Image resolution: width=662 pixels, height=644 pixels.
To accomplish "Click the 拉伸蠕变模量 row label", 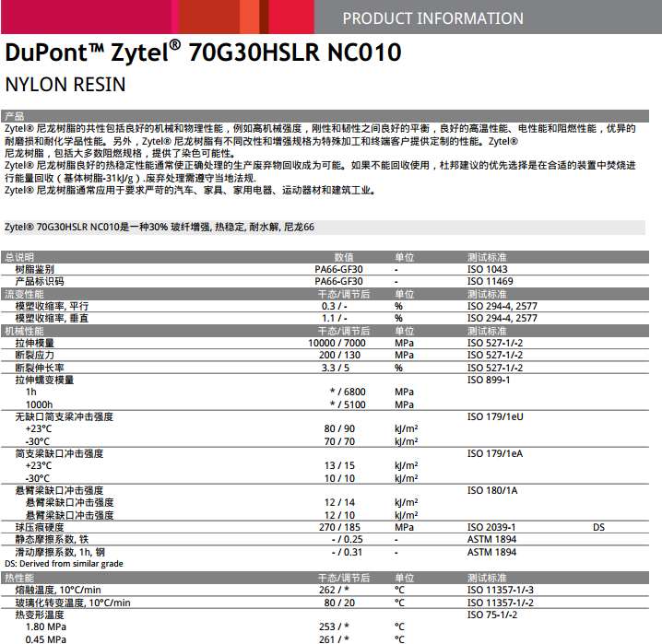I will pyautogui.click(x=45, y=380).
